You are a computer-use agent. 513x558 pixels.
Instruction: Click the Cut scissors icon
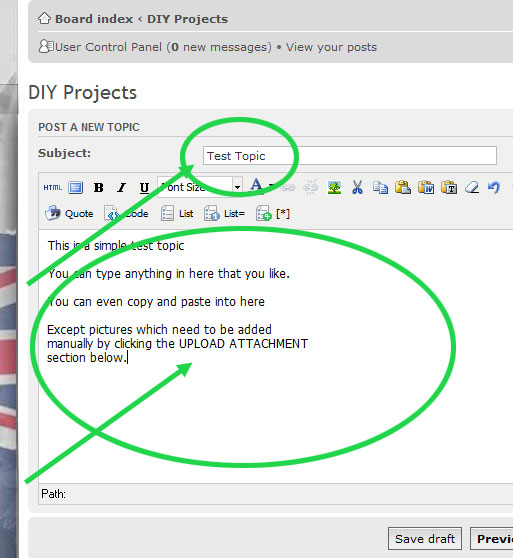[x=357, y=187]
